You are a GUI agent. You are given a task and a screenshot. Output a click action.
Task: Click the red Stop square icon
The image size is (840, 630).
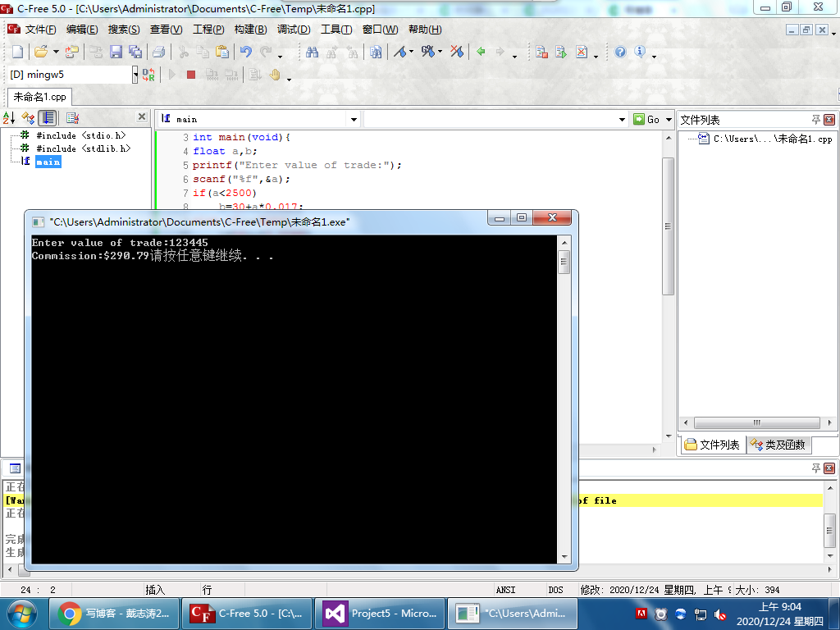click(191, 75)
